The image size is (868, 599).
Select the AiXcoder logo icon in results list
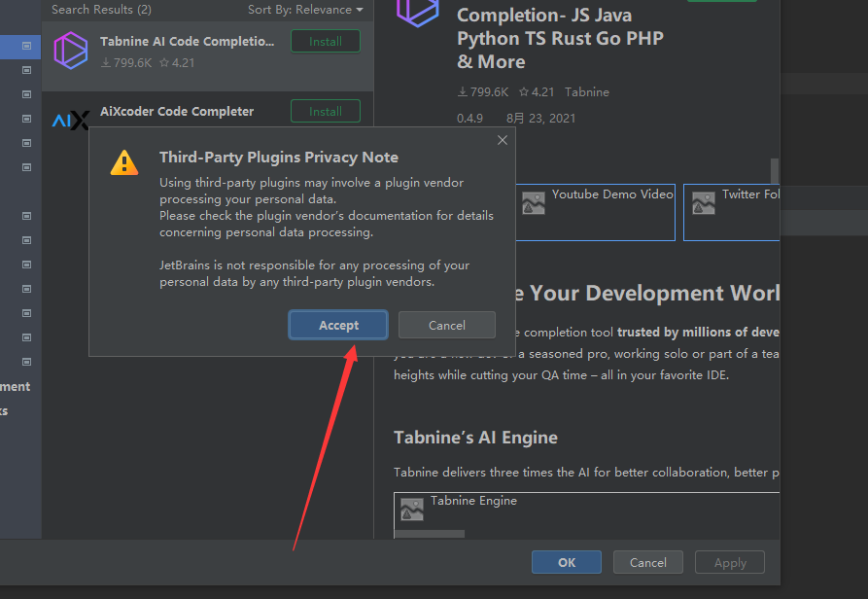[x=71, y=120]
